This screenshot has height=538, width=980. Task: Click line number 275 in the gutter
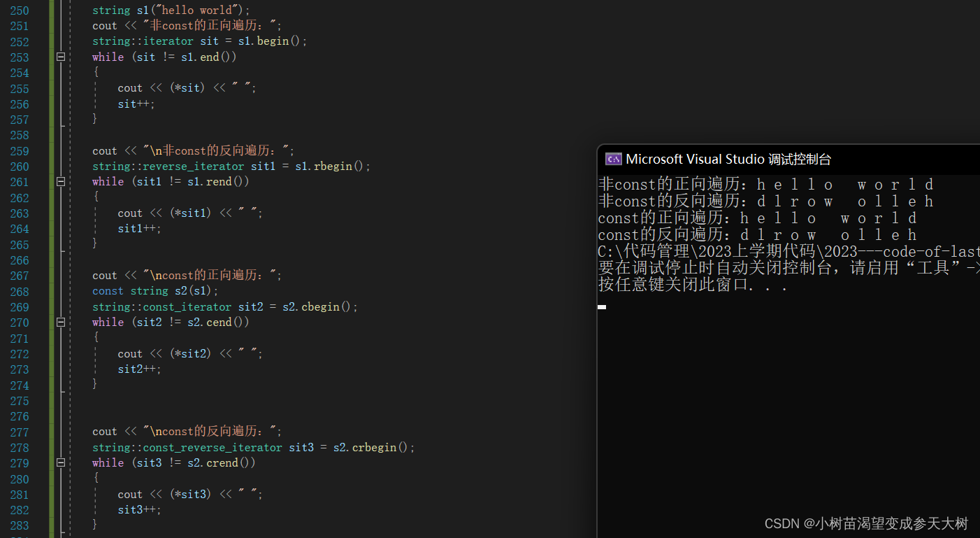click(20, 401)
